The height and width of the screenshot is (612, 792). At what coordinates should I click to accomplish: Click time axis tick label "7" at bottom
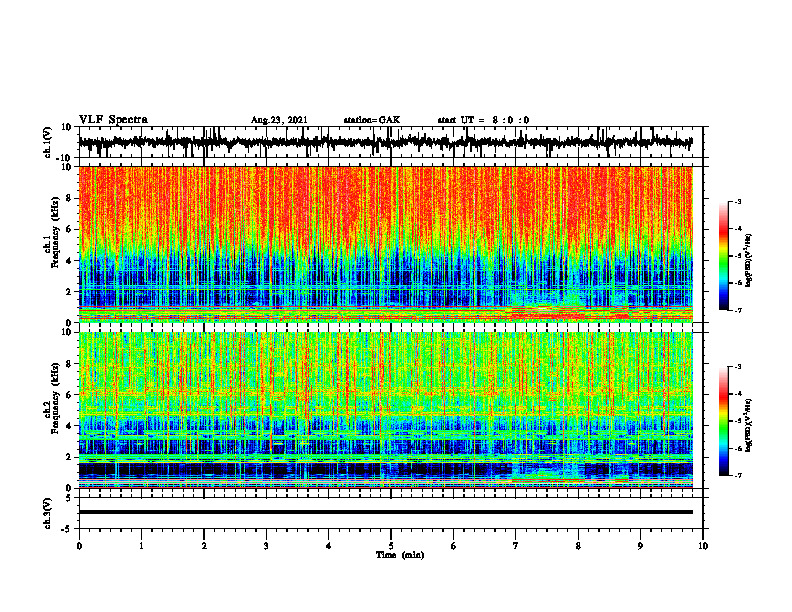click(516, 546)
